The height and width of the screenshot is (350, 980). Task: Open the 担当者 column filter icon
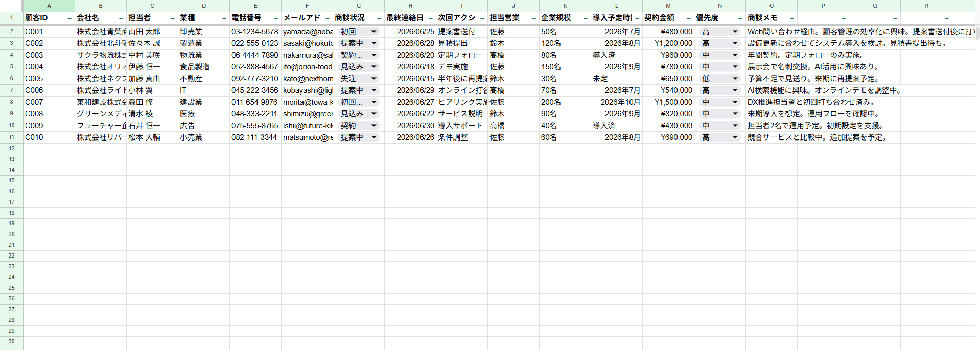pyautogui.click(x=172, y=18)
